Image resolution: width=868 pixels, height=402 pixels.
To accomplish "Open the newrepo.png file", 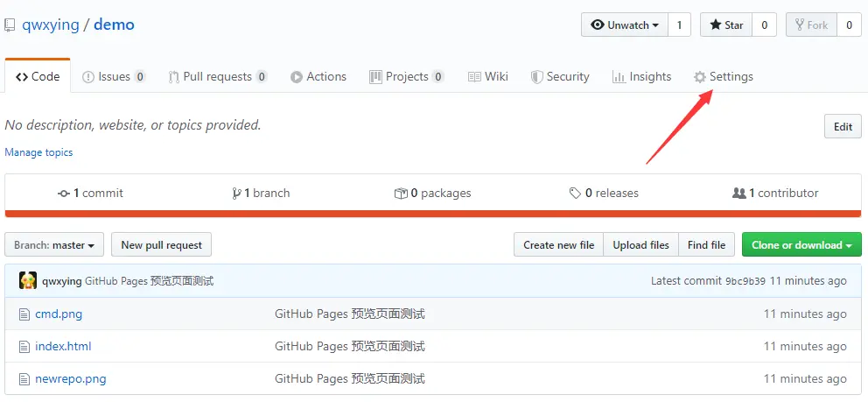I will click(x=70, y=379).
